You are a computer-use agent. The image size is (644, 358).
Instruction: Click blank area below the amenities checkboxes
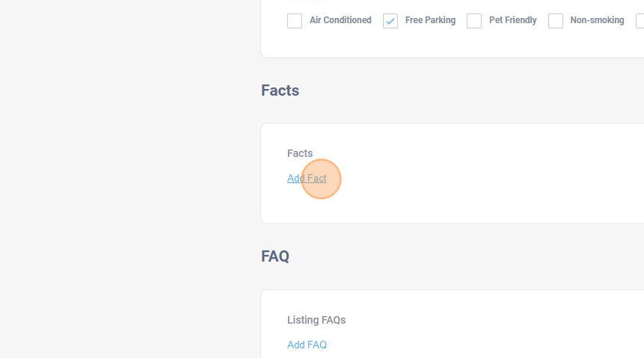point(449,43)
